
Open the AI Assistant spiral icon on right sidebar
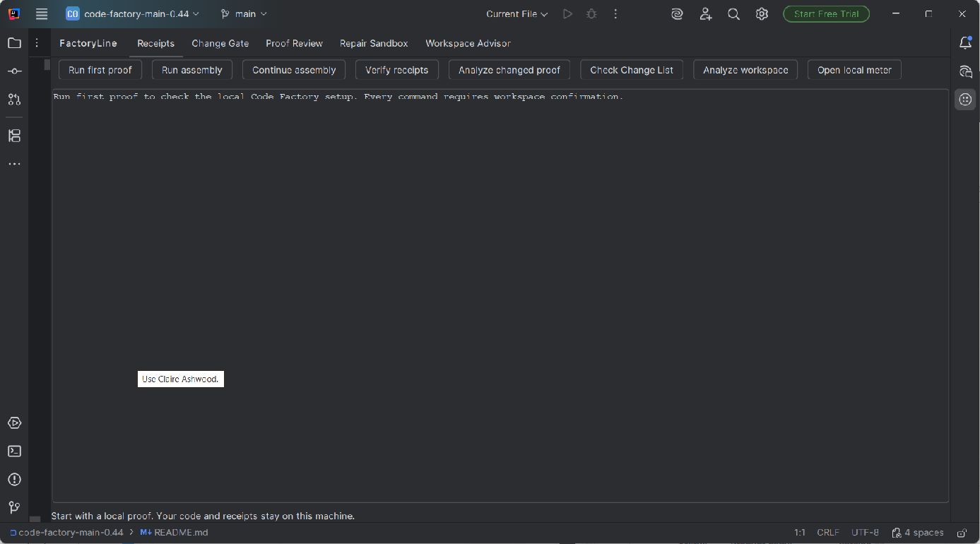(x=966, y=71)
